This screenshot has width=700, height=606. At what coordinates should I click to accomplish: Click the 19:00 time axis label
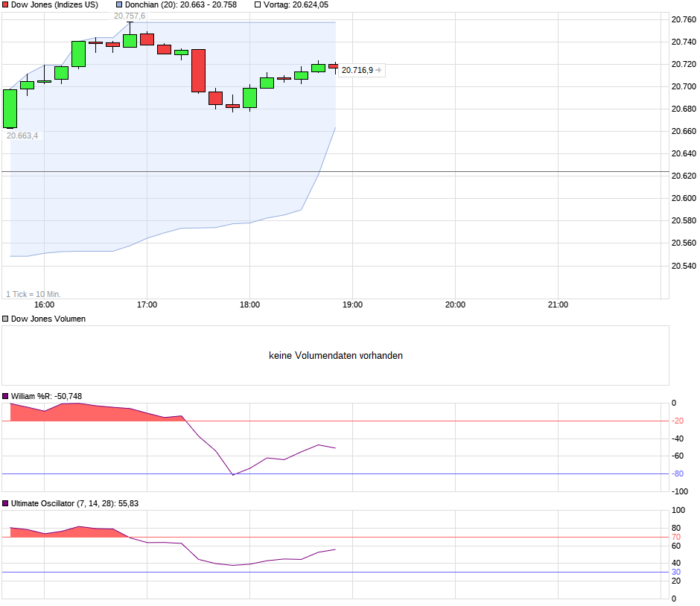[353, 304]
